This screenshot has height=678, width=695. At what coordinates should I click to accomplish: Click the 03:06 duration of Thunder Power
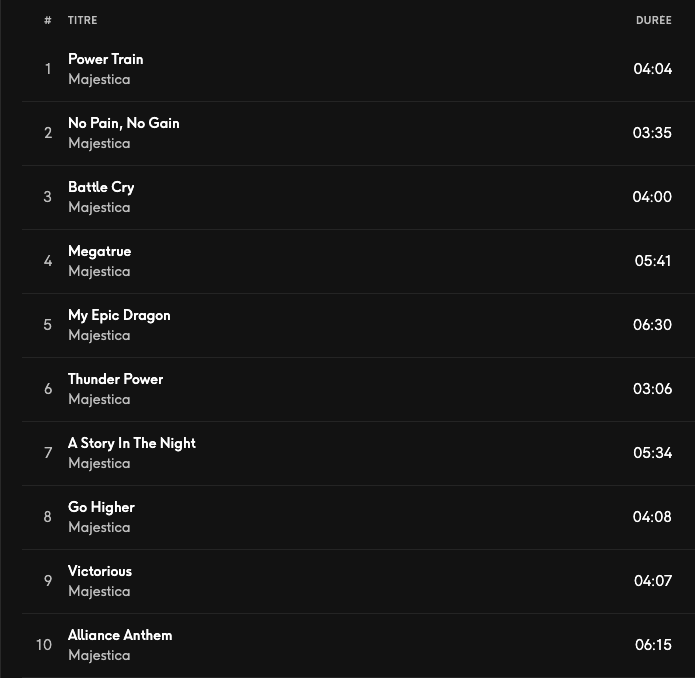click(652, 389)
